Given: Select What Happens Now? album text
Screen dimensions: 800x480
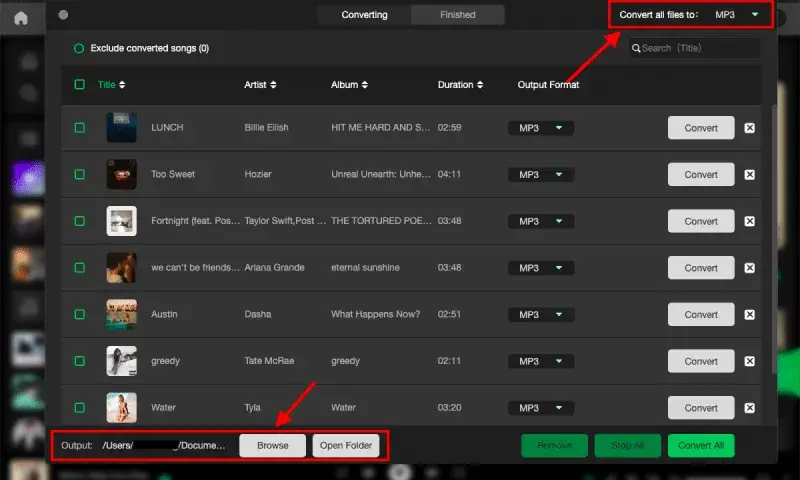Looking at the screenshot, I should tap(376, 314).
